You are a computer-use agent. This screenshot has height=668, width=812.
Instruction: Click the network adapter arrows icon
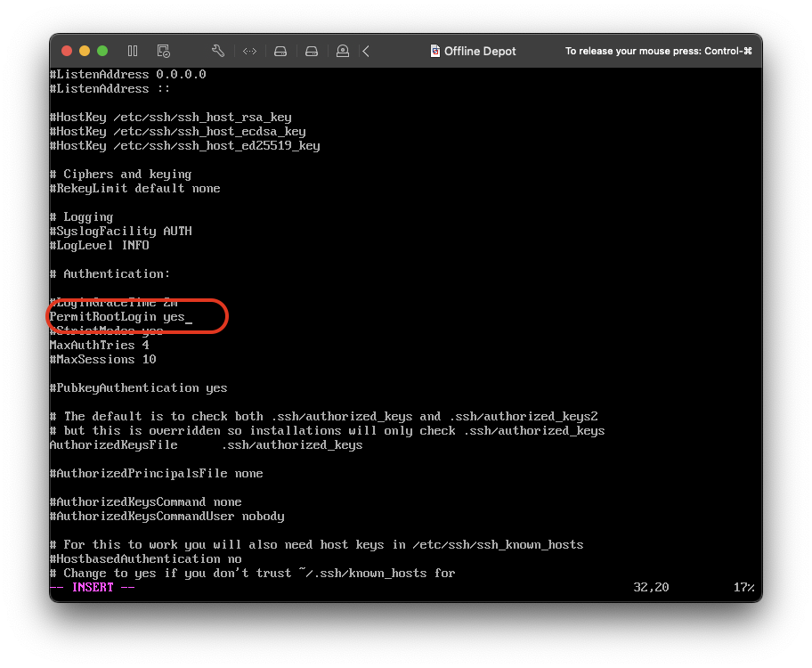(249, 51)
